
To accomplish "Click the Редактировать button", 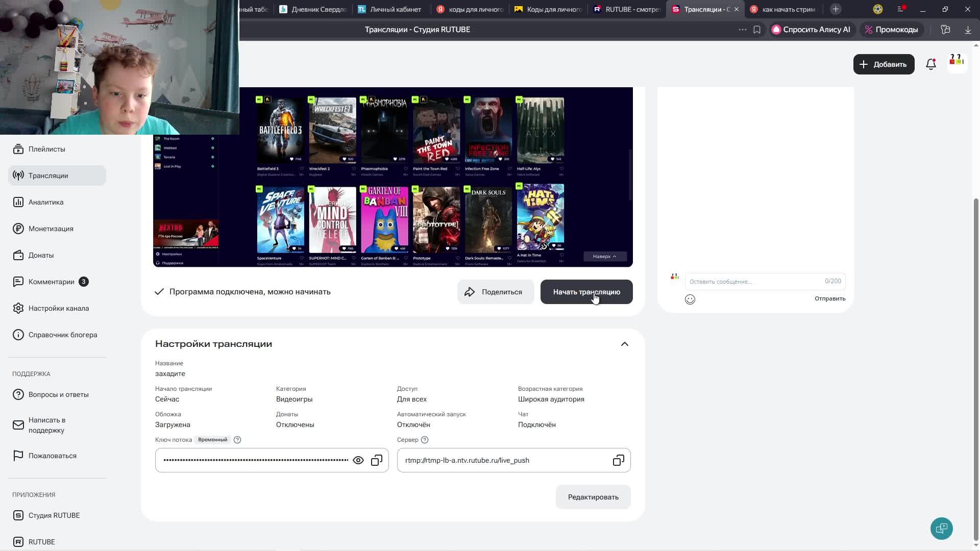I will 593,497.
